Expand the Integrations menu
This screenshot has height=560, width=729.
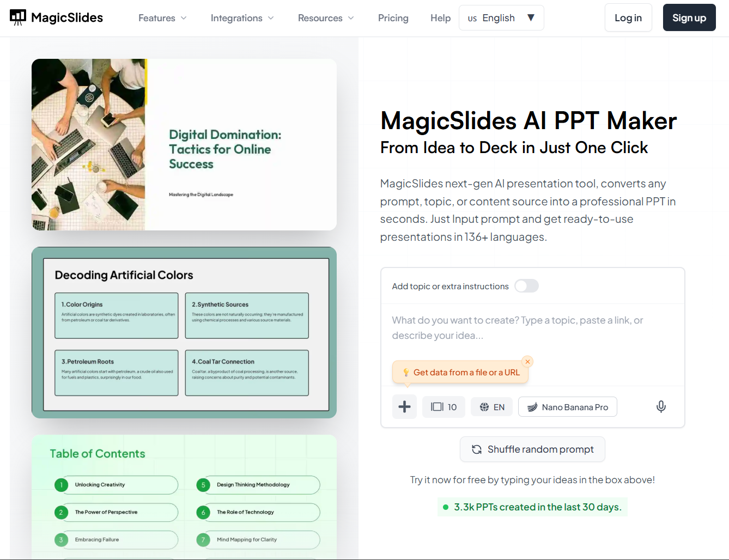(242, 18)
